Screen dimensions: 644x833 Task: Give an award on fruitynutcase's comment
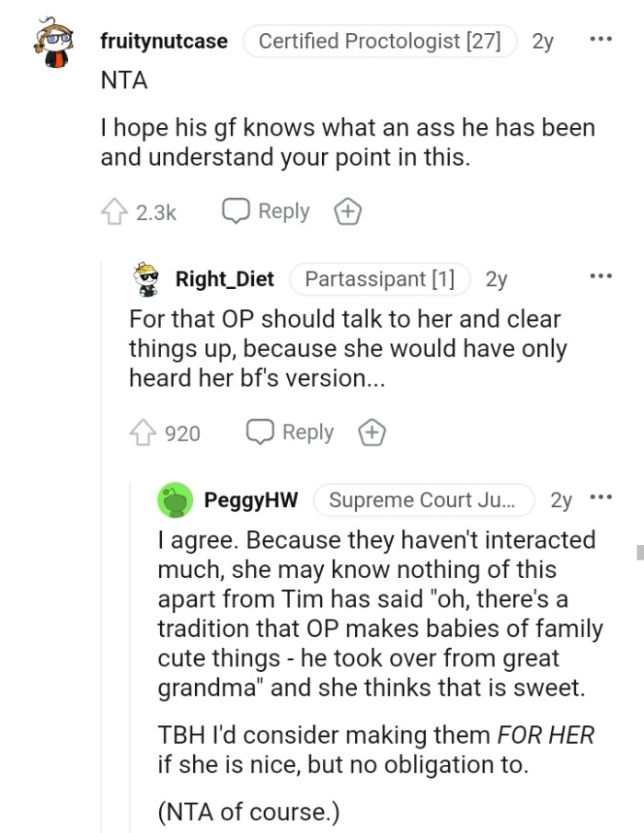tap(347, 211)
